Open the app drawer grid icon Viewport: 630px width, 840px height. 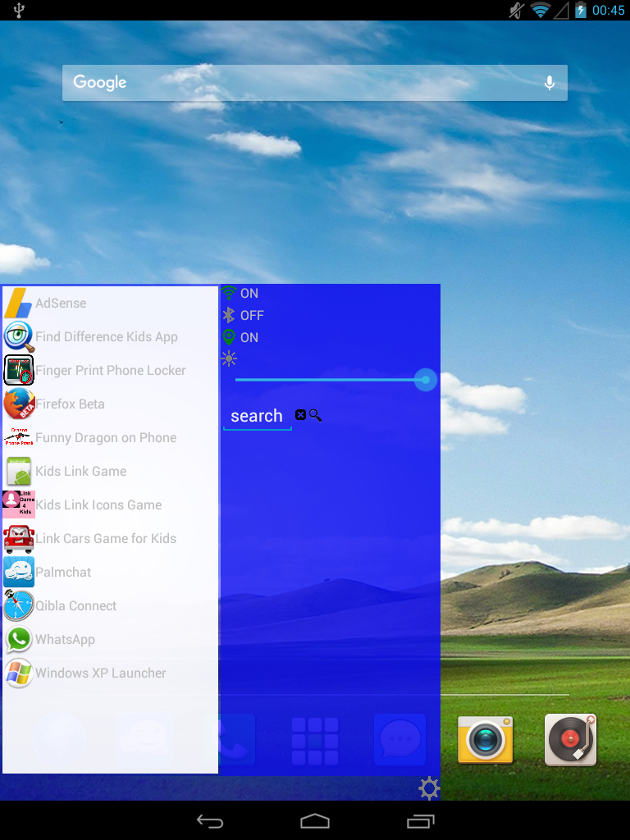coord(315,742)
